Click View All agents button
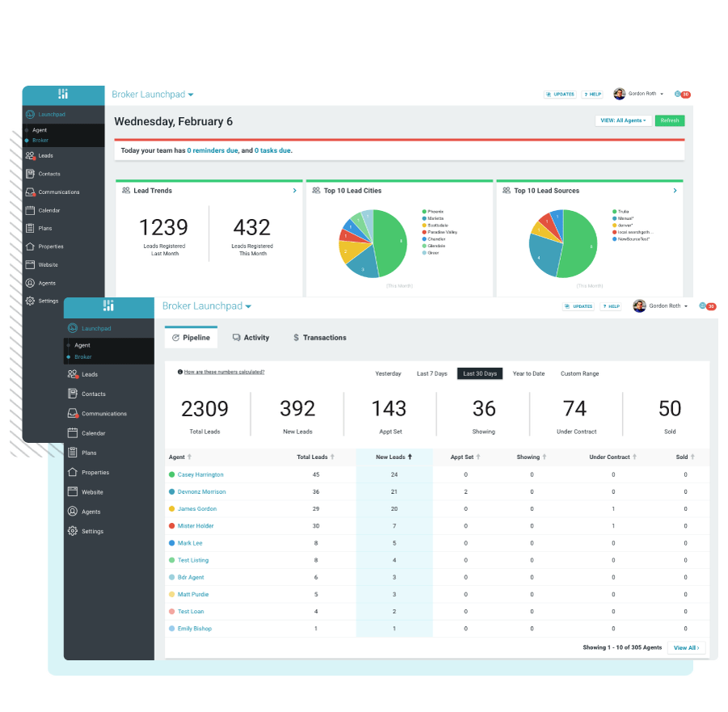Screen dimensions: 728x712 (x=686, y=647)
